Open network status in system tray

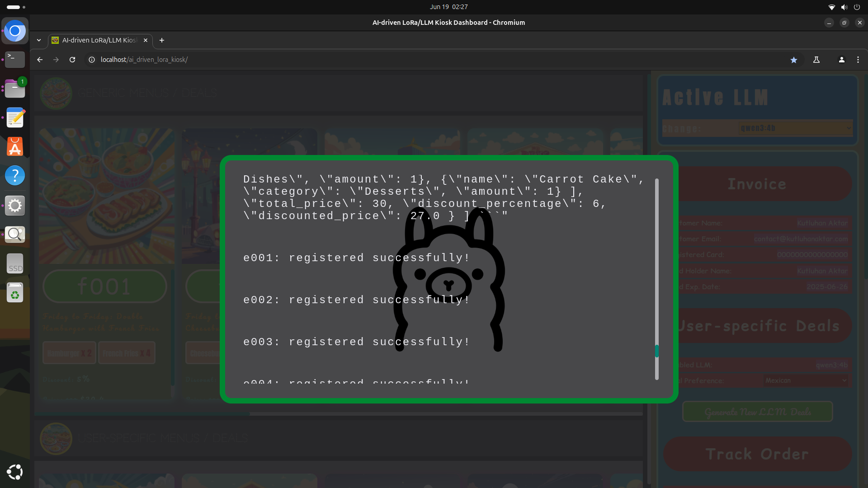pyautogui.click(x=831, y=7)
